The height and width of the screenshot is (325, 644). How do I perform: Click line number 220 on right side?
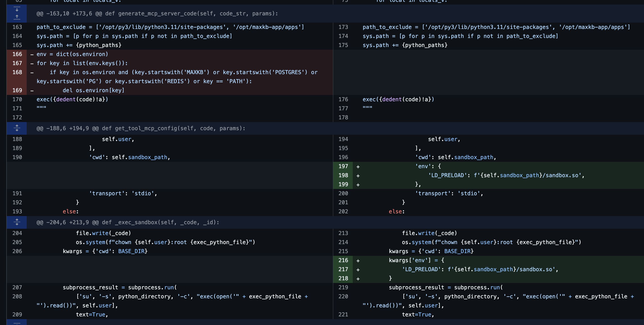click(x=343, y=297)
